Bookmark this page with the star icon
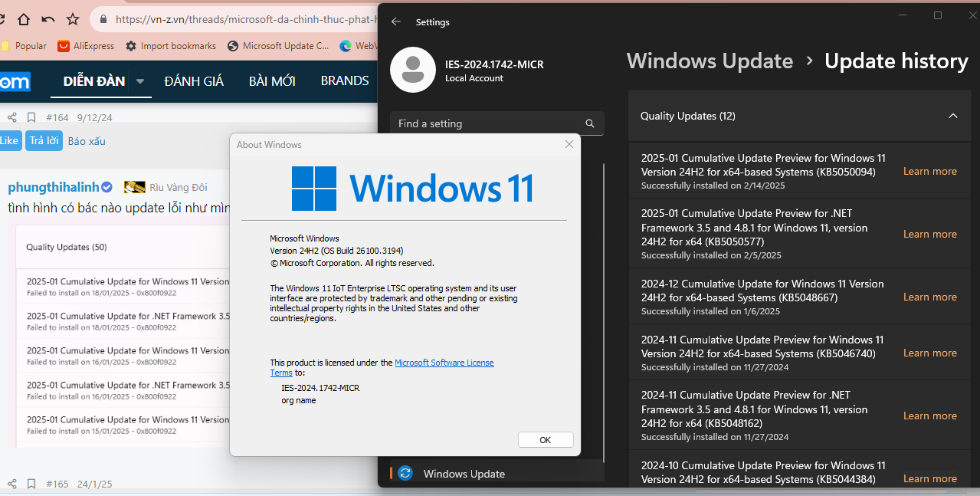Viewport: 980px width, 496px height. click(x=73, y=19)
